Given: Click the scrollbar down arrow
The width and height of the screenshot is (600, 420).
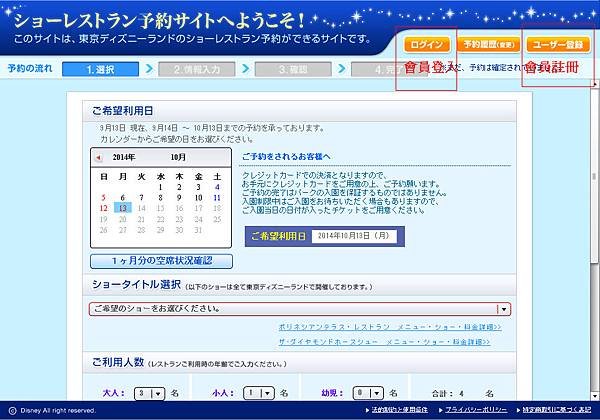Looking at the screenshot, I should pos(594,396).
